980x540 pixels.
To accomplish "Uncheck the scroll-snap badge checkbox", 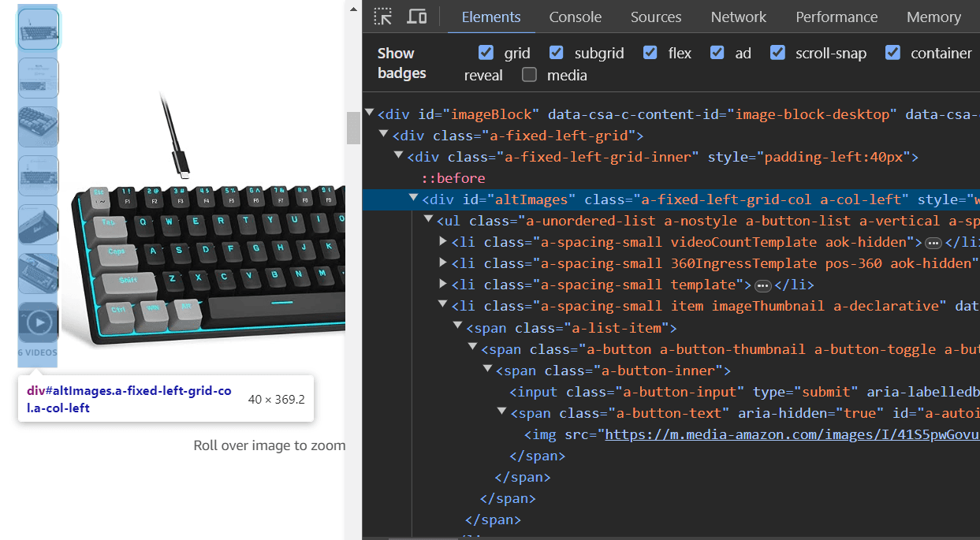I will (x=777, y=52).
